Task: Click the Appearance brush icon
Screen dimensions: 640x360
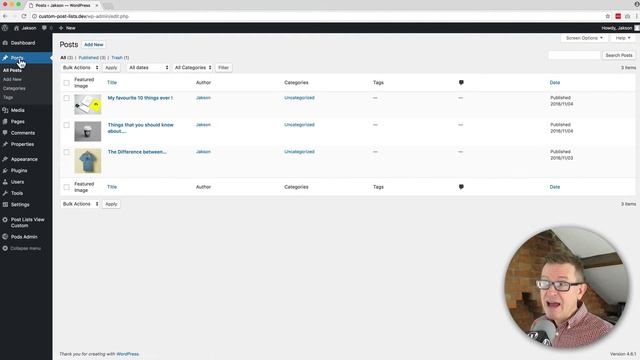Action: [x=5, y=159]
